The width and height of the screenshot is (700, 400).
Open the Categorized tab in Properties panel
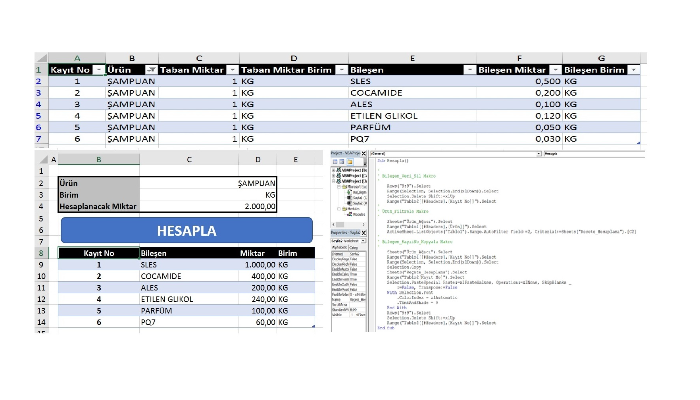[x=354, y=247]
